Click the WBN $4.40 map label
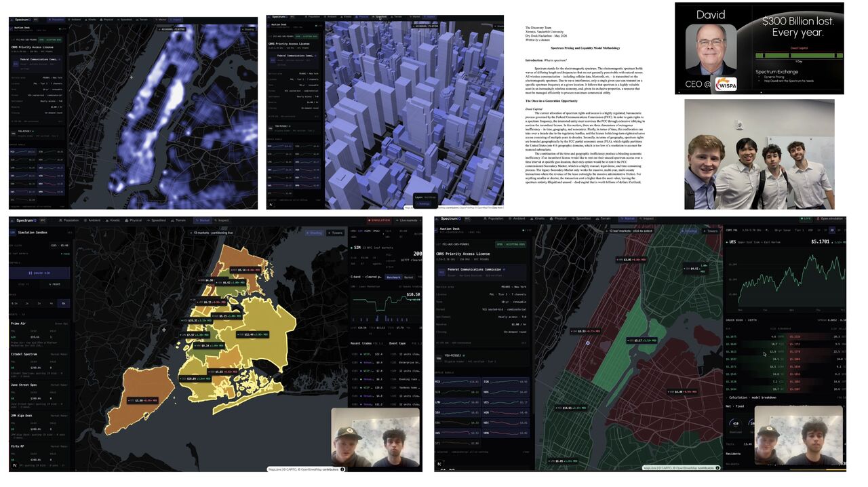Screen dimensions: 868x487 [683, 392]
